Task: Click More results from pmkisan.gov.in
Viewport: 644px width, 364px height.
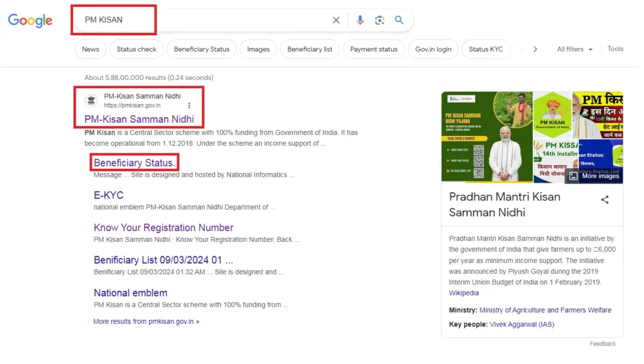Action: point(146,321)
